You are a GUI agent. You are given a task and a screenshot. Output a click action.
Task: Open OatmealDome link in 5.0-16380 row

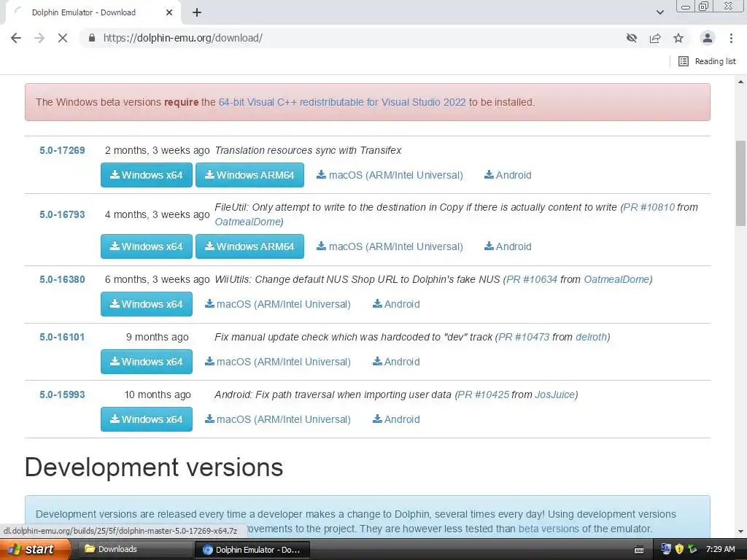coord(617,279)
